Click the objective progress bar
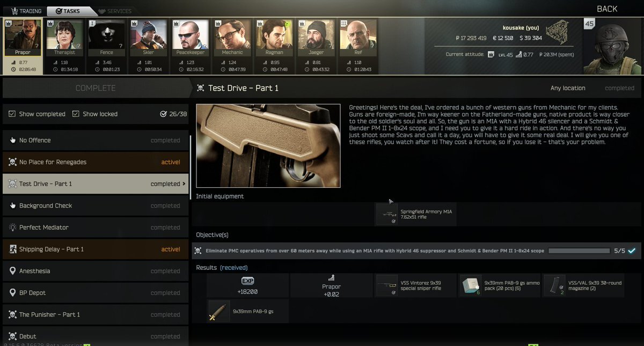The width and height of the screenshot is (644, 346). tap(579, 251)
